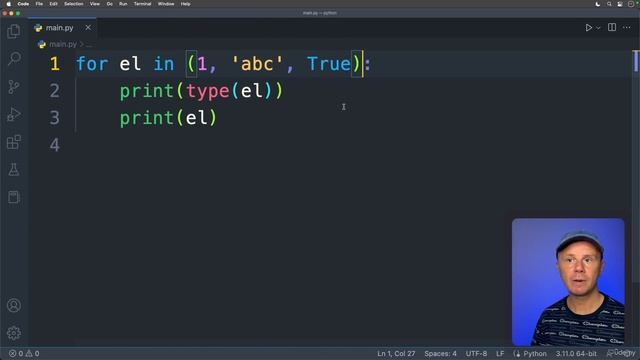Open the notebook icon below Testing
This screenshot has height=360, width=640.
pos(14,197)
